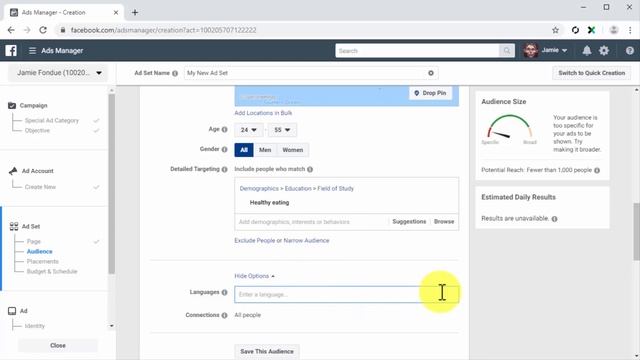Open the Jamie Fondue account dropdown
Viewport: 640px width, 360px height.
click(58, 73)
